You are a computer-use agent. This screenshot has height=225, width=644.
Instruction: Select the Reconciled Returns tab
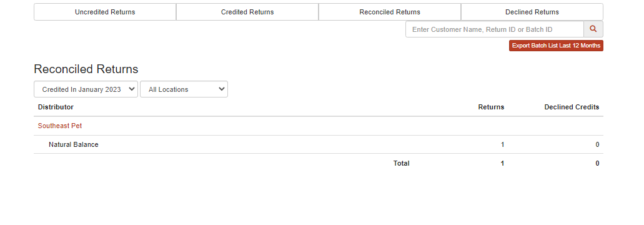tap(390, 12)
